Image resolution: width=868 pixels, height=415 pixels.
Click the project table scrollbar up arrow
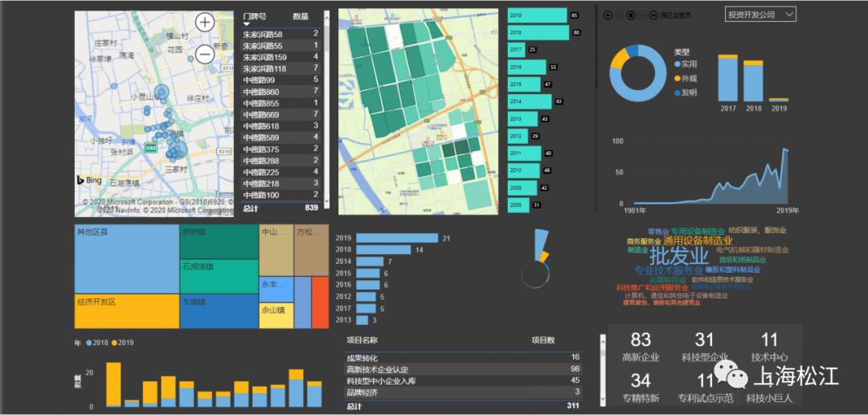[603, 339]
